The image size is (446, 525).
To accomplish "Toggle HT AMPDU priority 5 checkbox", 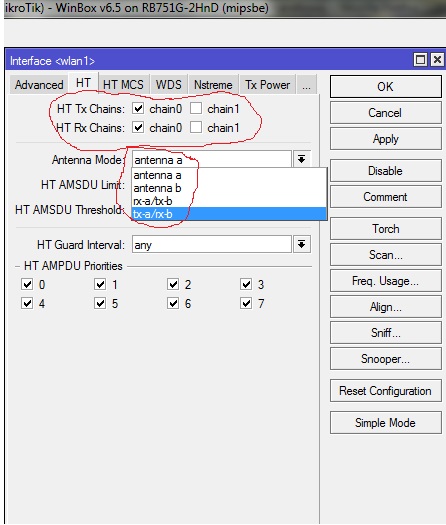I will [x=100, y=303].
